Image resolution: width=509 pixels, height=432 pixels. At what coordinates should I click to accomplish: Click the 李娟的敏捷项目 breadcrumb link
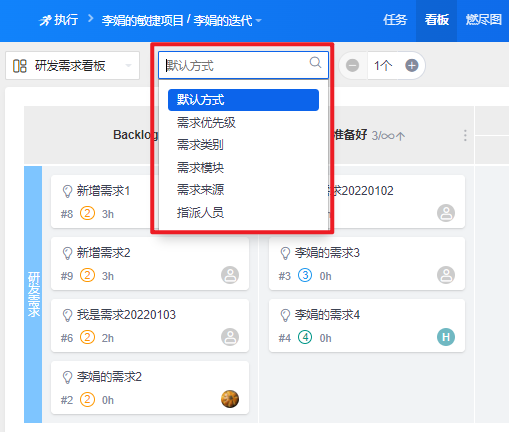pyautogui.click(x=143, y=20)
